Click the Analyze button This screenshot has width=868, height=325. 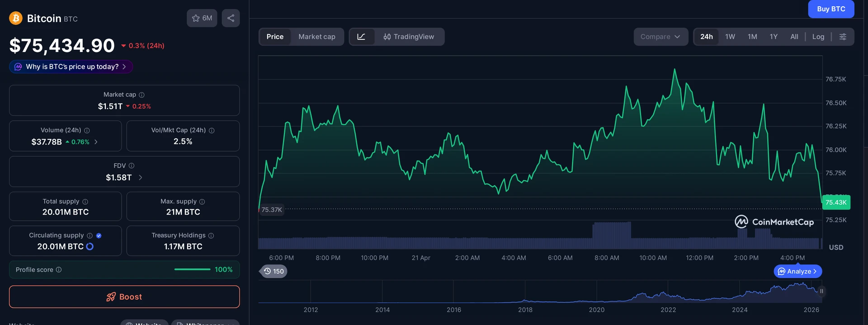(x=798, y=271)
